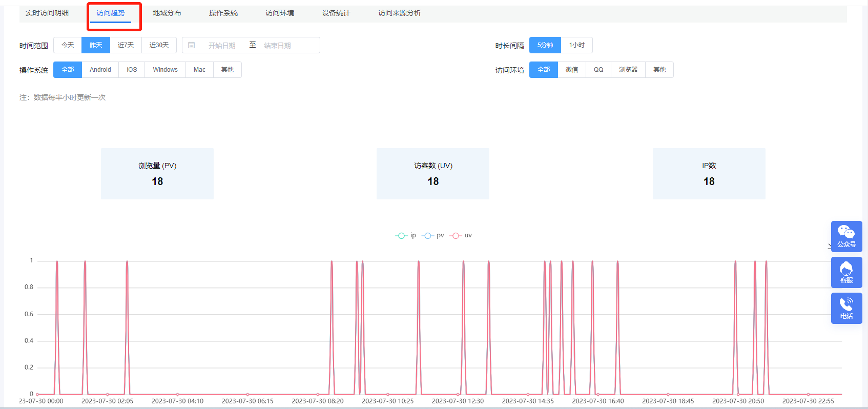Select 近7天 time range option
The width and height of the screenshot is (868, 409).
click(126, 45)
